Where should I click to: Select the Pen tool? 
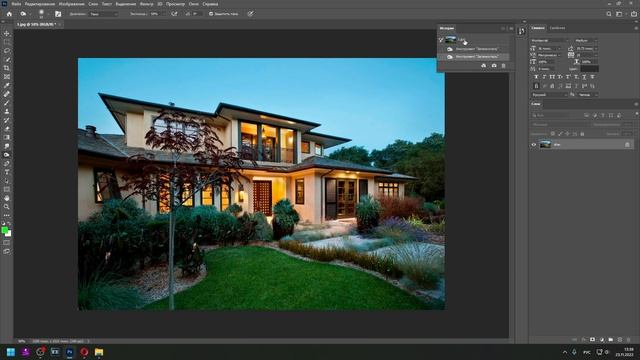pos(7,163)
